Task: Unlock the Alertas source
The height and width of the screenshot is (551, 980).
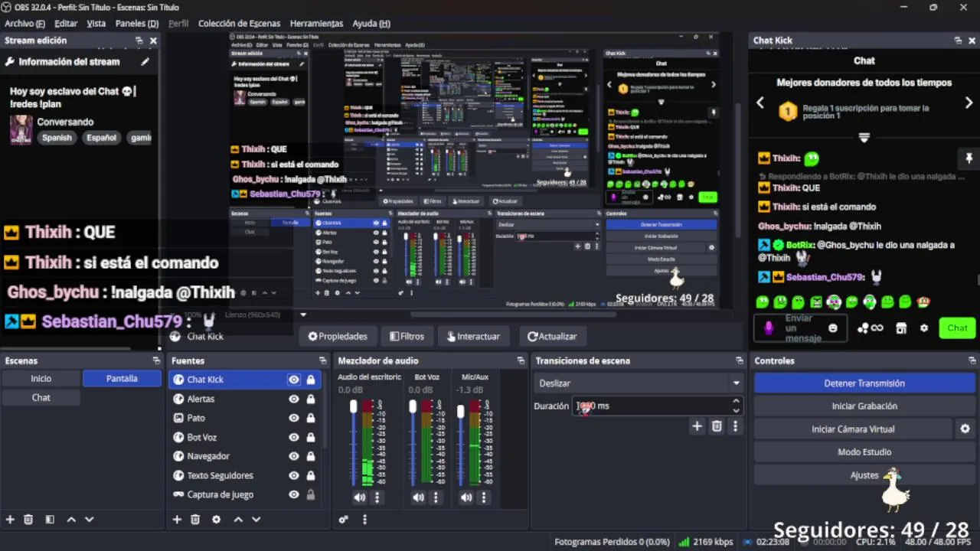Action: (310, 399)
